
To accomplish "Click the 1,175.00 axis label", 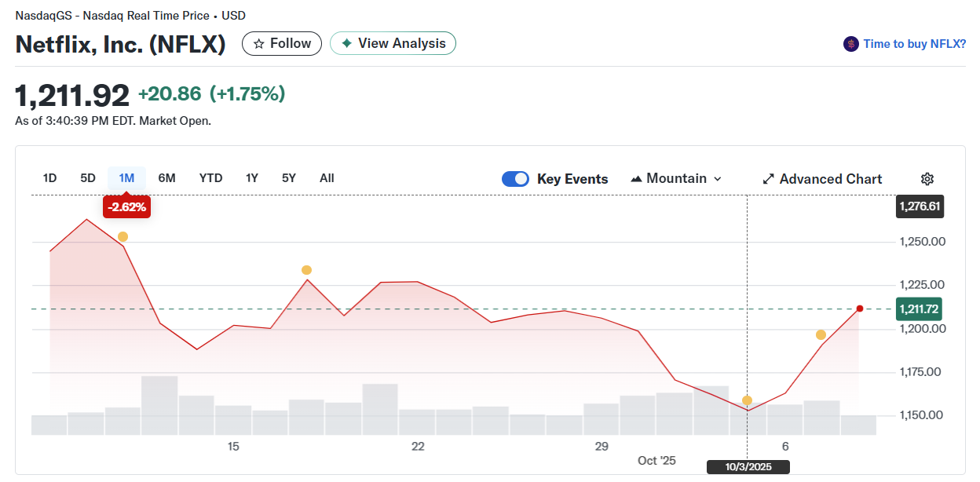I will (x=922, y=371).
